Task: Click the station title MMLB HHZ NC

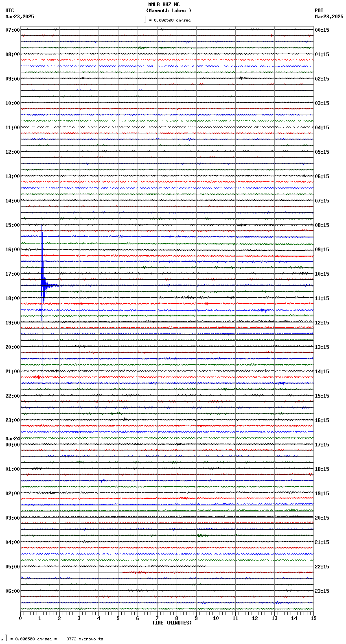Action: click(164, 4)
